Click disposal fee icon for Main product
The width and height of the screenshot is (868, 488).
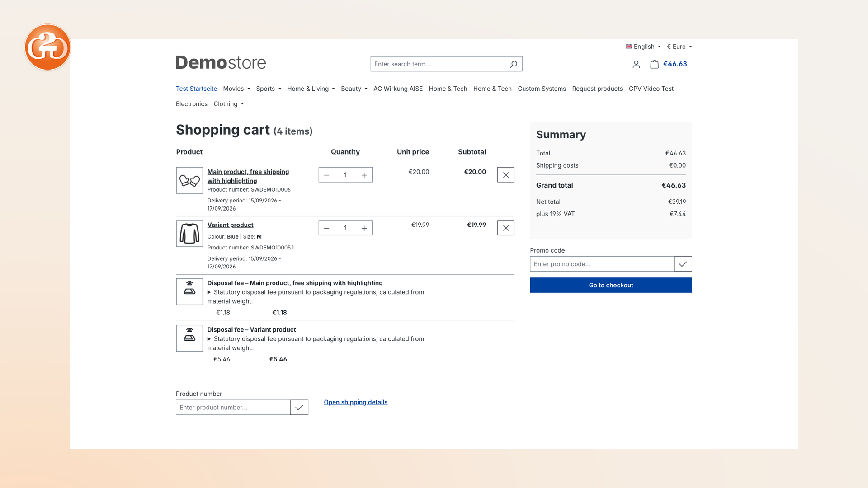tap(189, 291)
